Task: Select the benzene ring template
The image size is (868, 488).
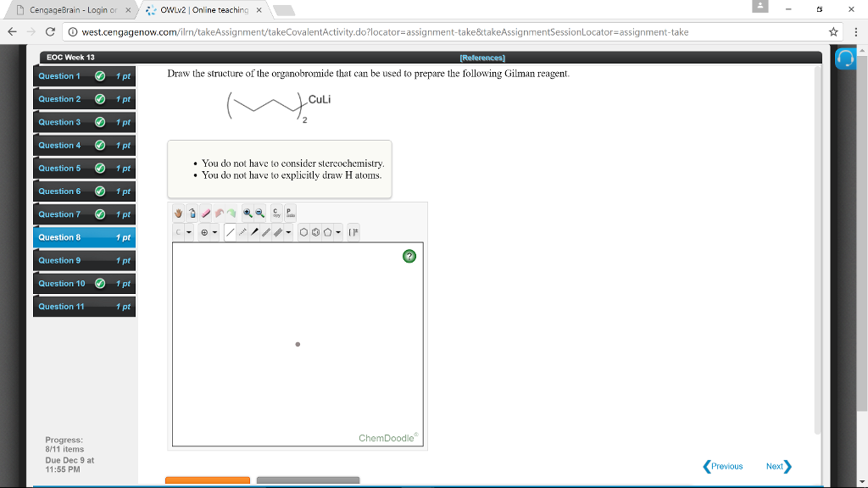Action: [x=314, y=231]
